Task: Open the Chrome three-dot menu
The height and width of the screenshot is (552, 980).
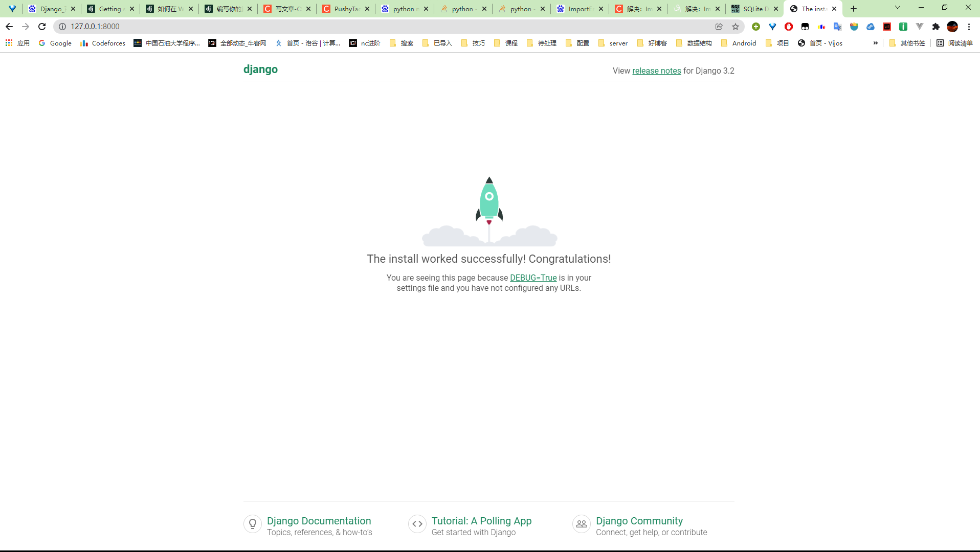Action: [x=969, y=27]
